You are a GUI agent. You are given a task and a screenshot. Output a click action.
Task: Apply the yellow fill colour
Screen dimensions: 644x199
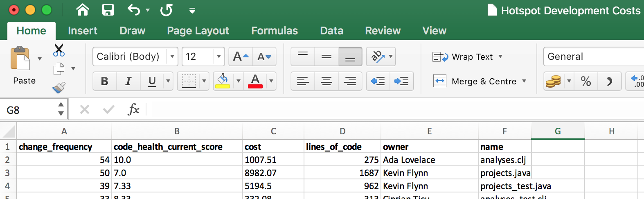tap(222, 81)
